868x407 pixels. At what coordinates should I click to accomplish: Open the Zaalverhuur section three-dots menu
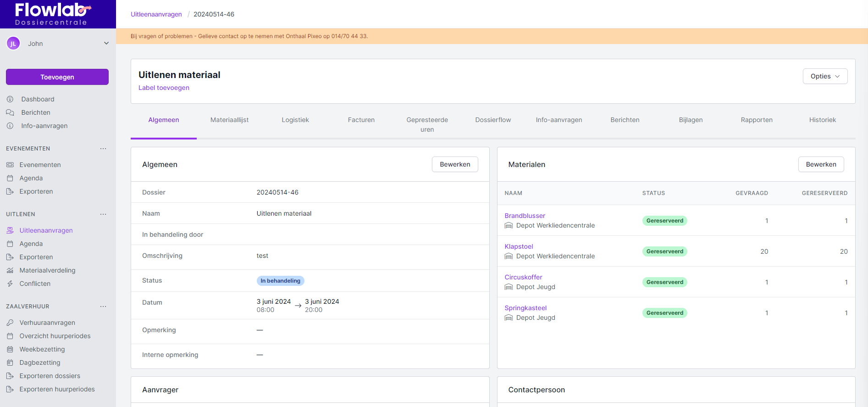coord(103,307)
